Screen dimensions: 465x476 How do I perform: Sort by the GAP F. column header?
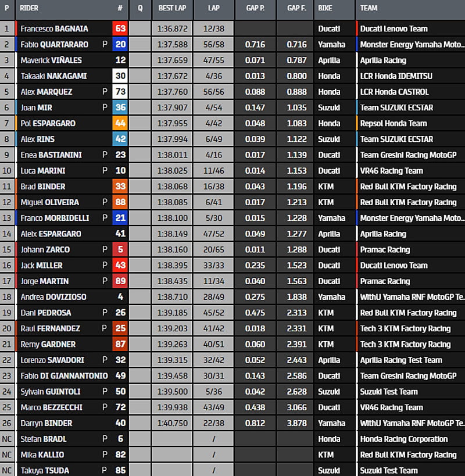[x=296, y=9]
